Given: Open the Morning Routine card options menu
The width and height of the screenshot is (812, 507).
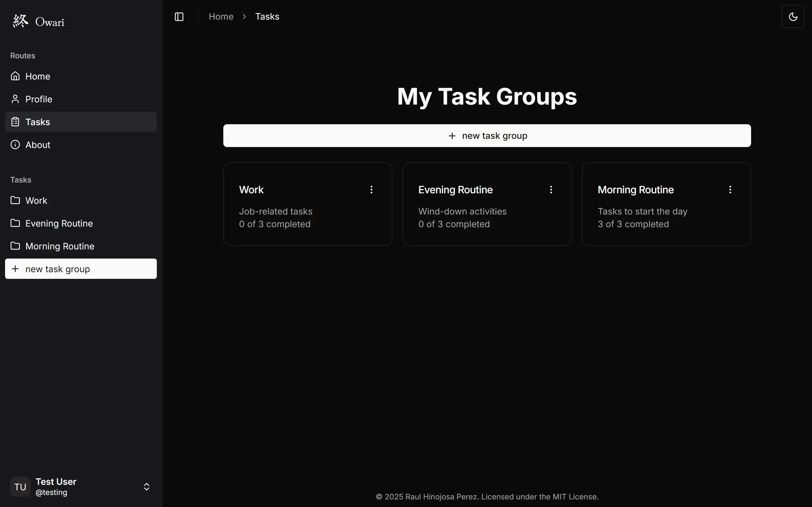Looking at the screenshot, I should [x=730, y=189].
